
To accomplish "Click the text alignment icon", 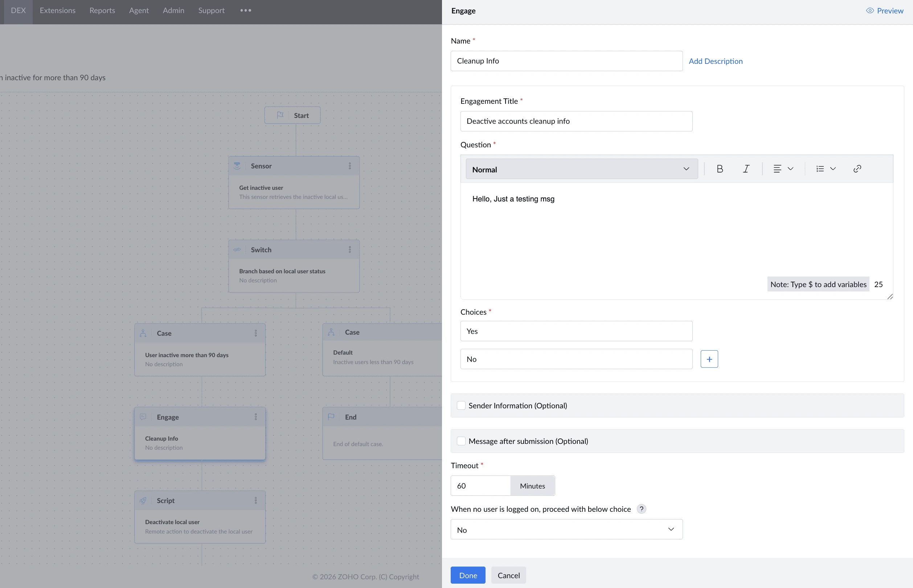I will click(777, 169).
